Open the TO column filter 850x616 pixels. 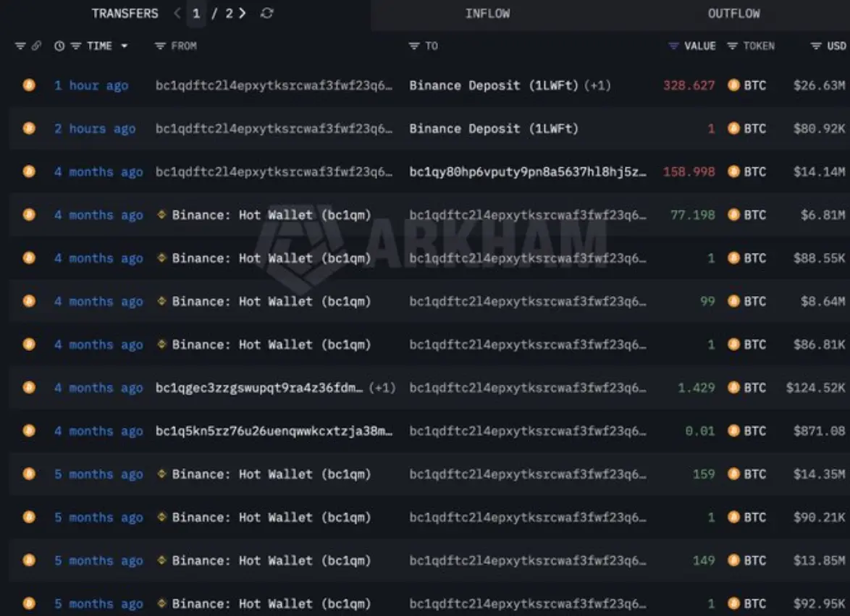414,46
